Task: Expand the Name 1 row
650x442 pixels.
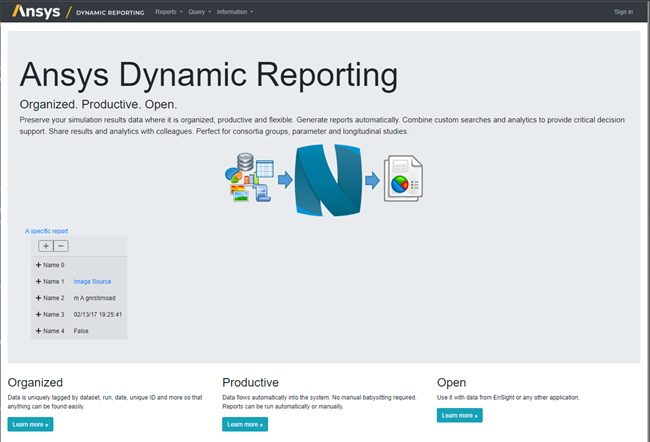Action: point(38,282)
